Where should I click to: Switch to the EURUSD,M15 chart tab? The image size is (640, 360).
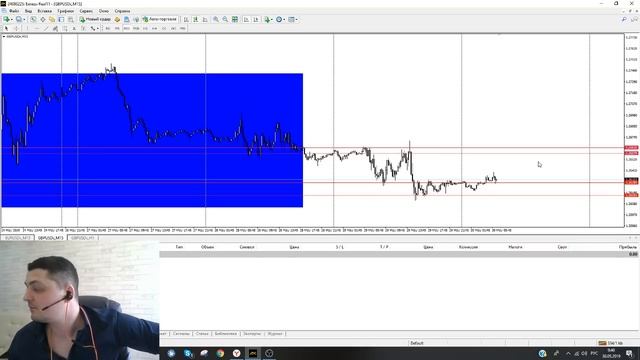(18, 238)
